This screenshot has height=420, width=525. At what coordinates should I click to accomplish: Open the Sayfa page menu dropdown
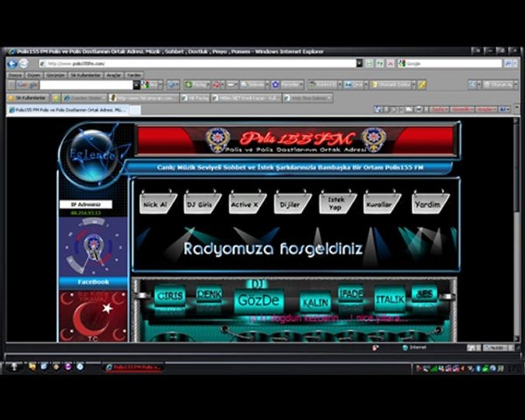[438, 109]
